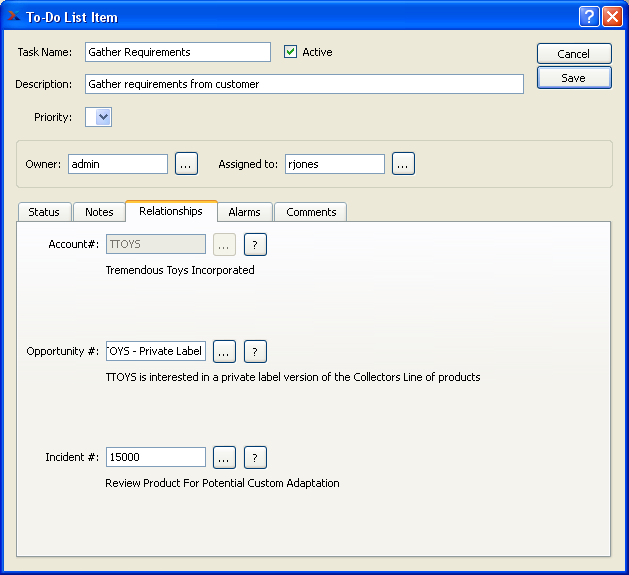Click the 'Review Product For Potential Custom Adaptation' text
This screenshot has width=629, height=575.
pos(222,483)
